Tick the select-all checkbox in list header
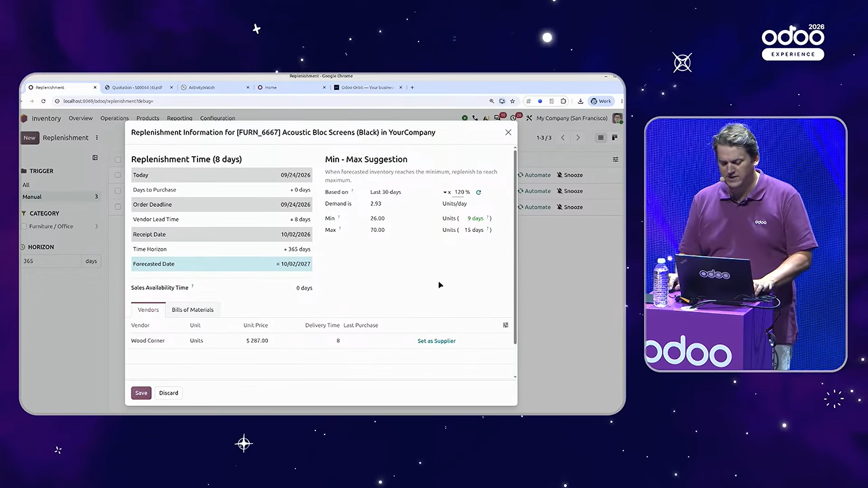This screenshot has height=488, width=868. tap(118, 160)
